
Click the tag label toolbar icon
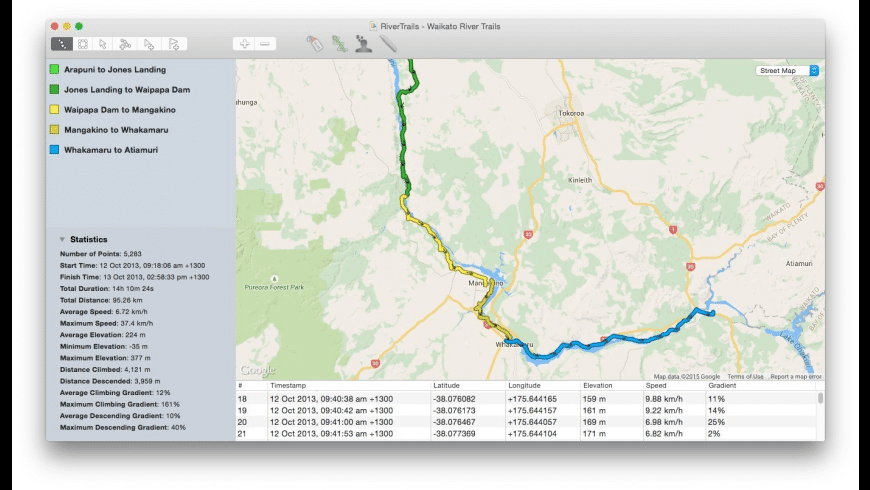coord(315,44)
